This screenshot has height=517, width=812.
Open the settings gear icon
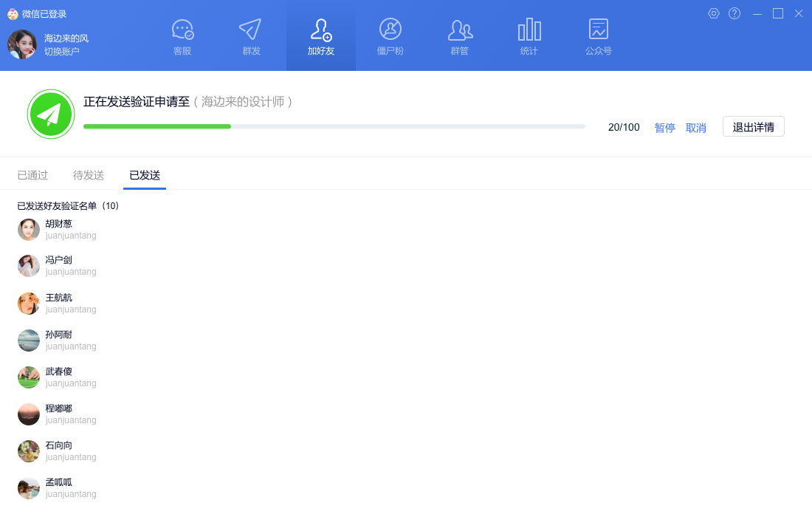(714, 13)
